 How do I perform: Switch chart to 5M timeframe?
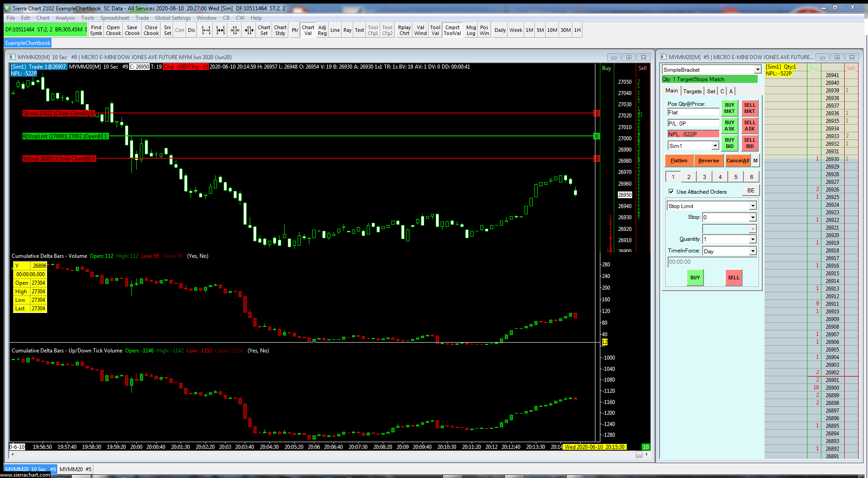(540, 30)
